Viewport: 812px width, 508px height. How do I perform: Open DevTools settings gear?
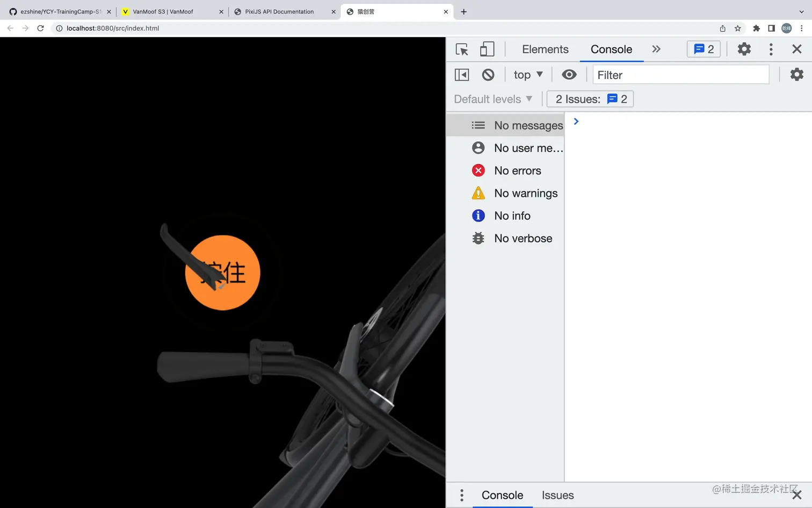744,49
